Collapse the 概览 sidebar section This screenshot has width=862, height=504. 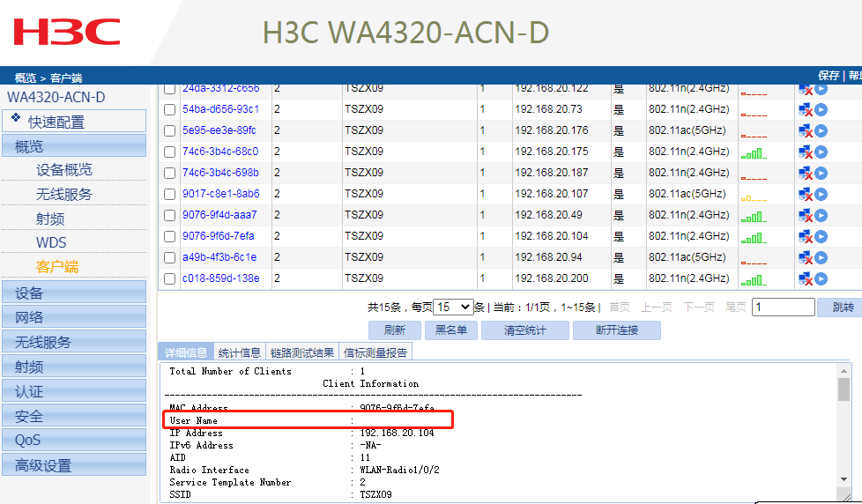coord(74,146)
